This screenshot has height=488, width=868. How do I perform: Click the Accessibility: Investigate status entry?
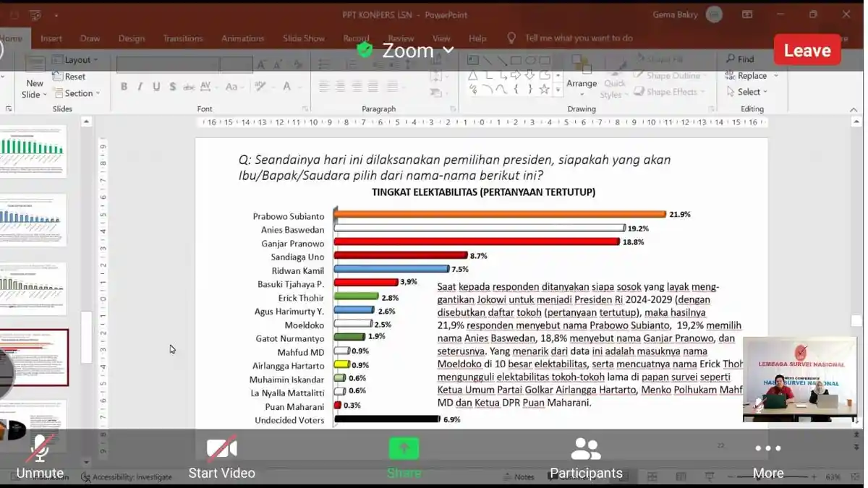pos(127,477)
